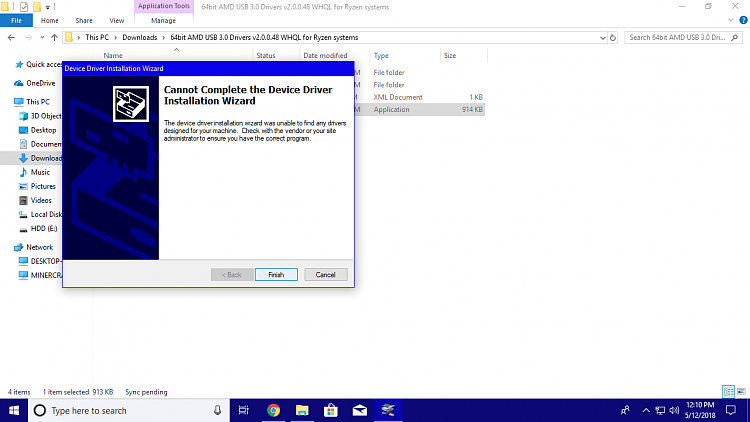Open the File ribbon tab
The height and width of the screenshot is (422, 750).
(16, 21)
